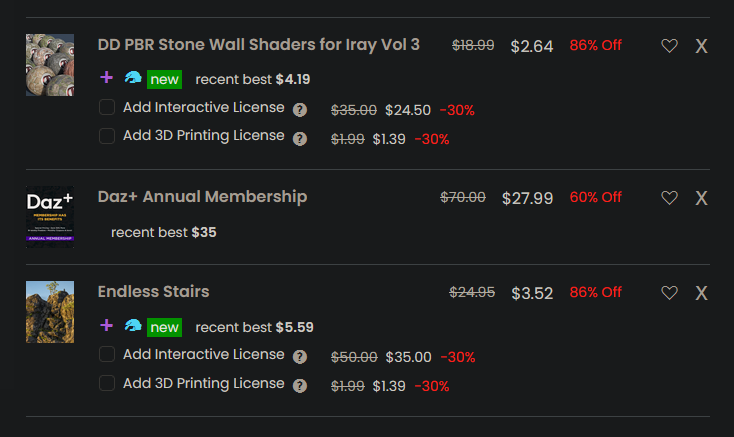Wishlist the Daz+ Annual Membership heart icon
The image size is (734, 437).
(669, 198)
